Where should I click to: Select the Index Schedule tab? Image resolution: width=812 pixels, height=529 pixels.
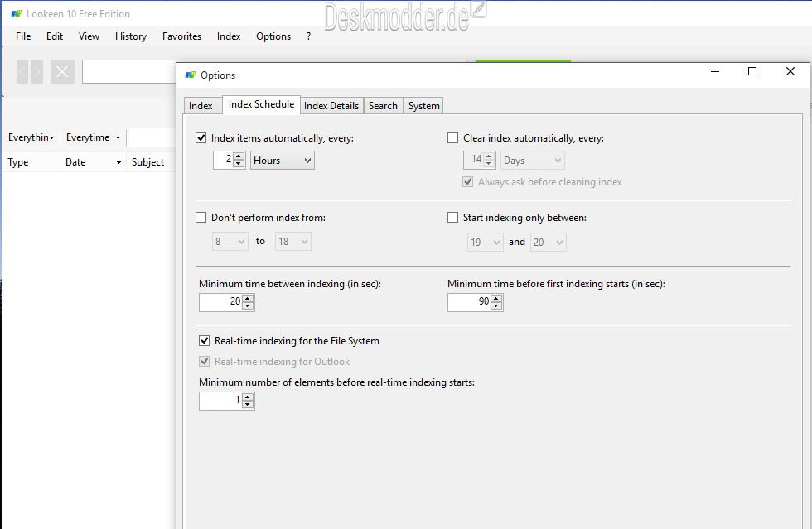point(261,104)
